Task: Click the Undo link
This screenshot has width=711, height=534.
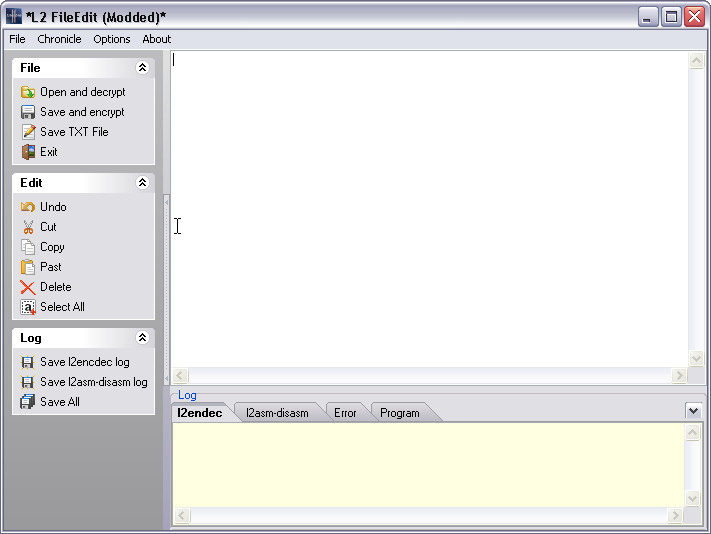Action: click(x=53, y=207)
